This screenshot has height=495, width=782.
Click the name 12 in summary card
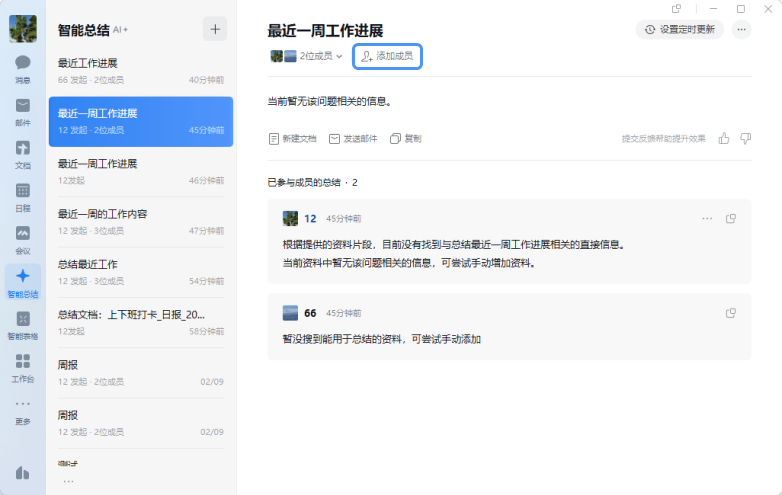(x=310, y=219)
